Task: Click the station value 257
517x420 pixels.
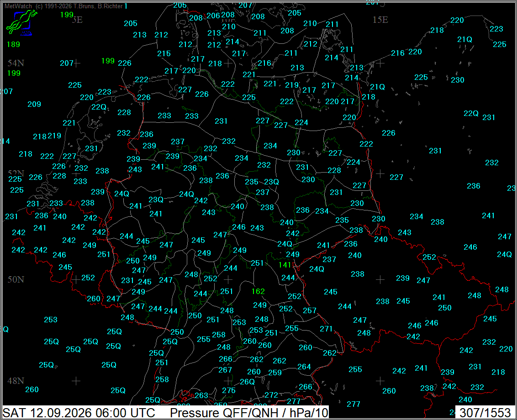Action: tap(310, 310)
